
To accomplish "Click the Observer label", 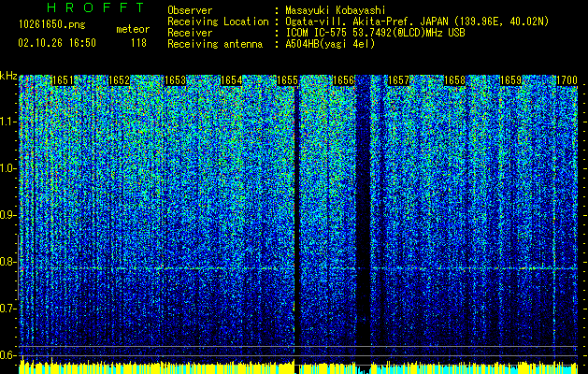I will (x=190, y=10).
